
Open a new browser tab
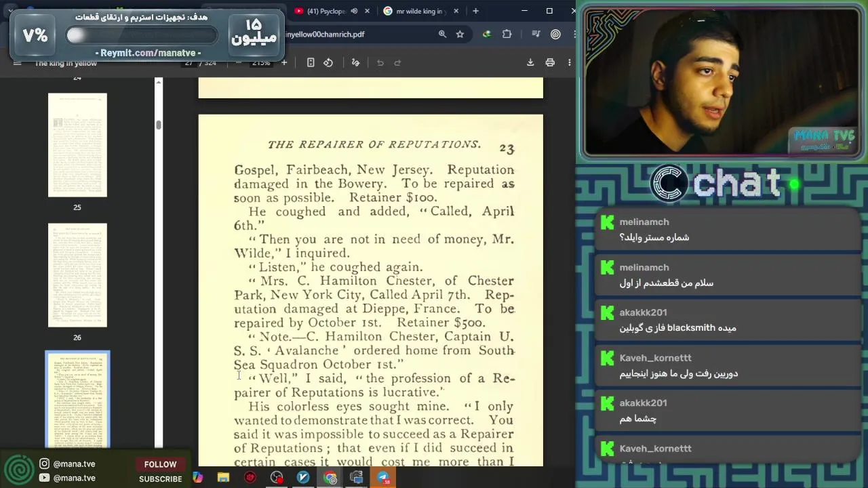click(475, 11)
